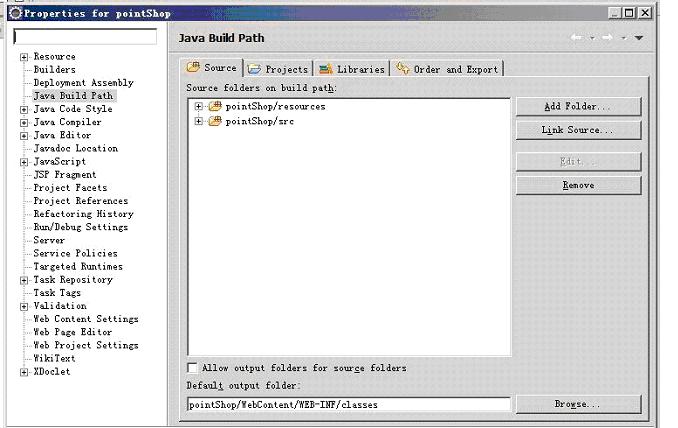
Task: Click the Edit button
Action: click(578, 162)
